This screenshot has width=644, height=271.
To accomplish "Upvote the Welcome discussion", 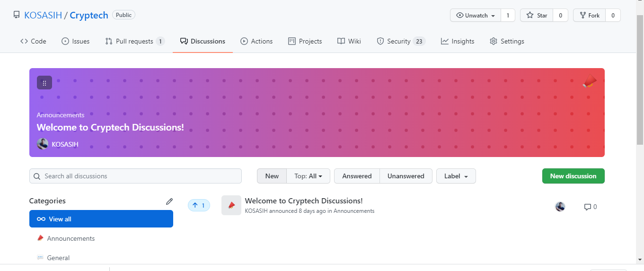I will tap(199, 205).
